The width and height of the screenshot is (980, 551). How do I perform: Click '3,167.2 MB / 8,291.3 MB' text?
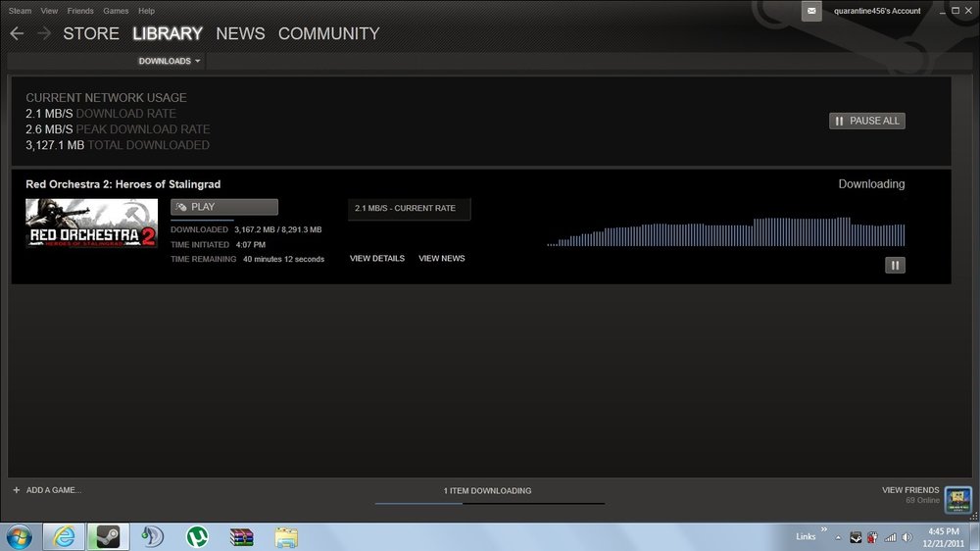pyautogui.click(x=278, y=229)
